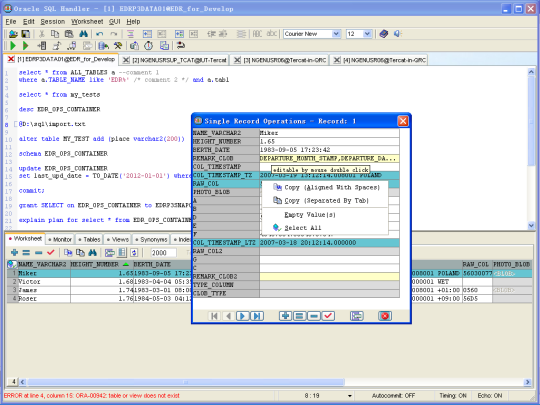This screenshot has width=540, height=405.
Task: Choose Copy (Separated By Tab) from the context menu
Action: click(325, 200)
